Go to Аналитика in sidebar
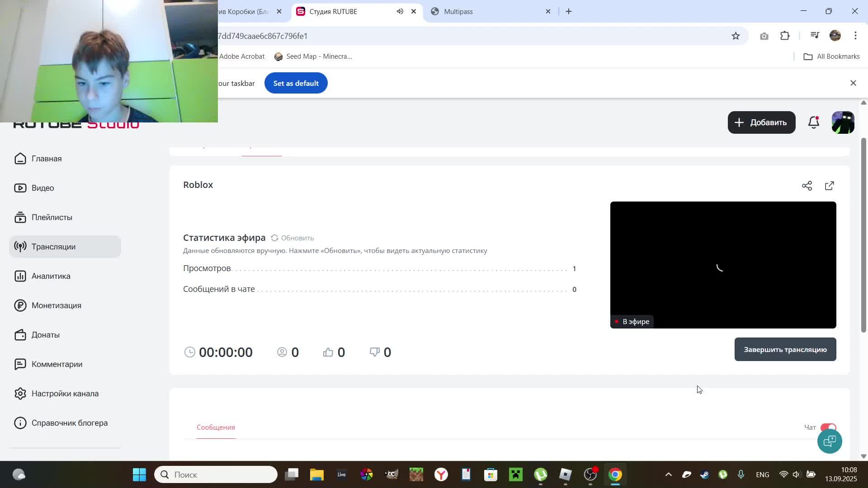The image size is (868, 488). (x=51, y=276)
